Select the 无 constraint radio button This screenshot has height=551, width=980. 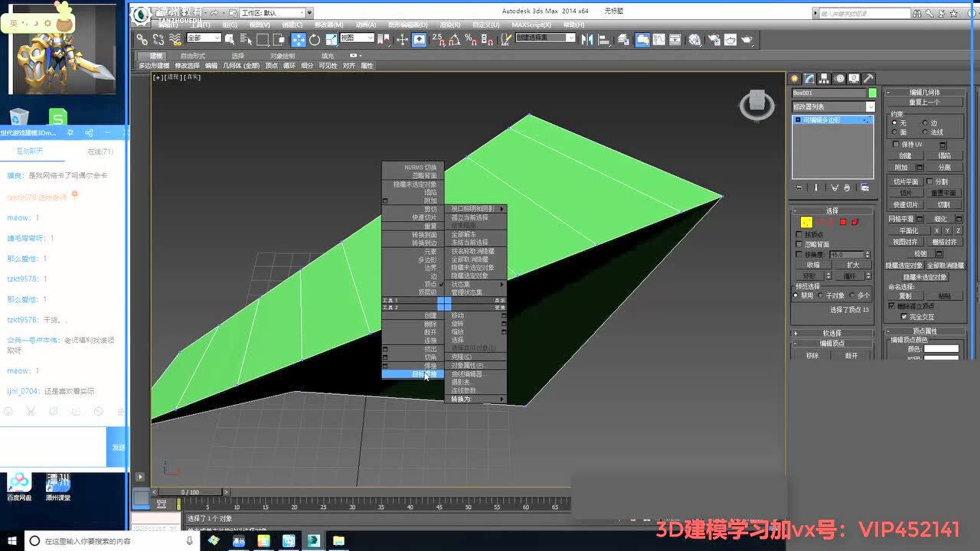(x=894, y=123)
